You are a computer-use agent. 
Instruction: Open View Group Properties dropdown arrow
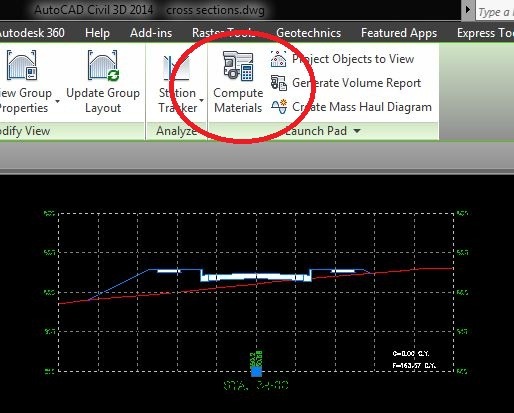57,101
